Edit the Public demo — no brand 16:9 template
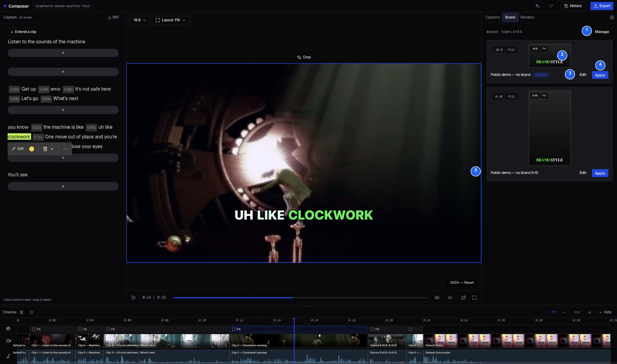This screenshot has height=364, width=617. pyautogui.click(x=583, y=75)
